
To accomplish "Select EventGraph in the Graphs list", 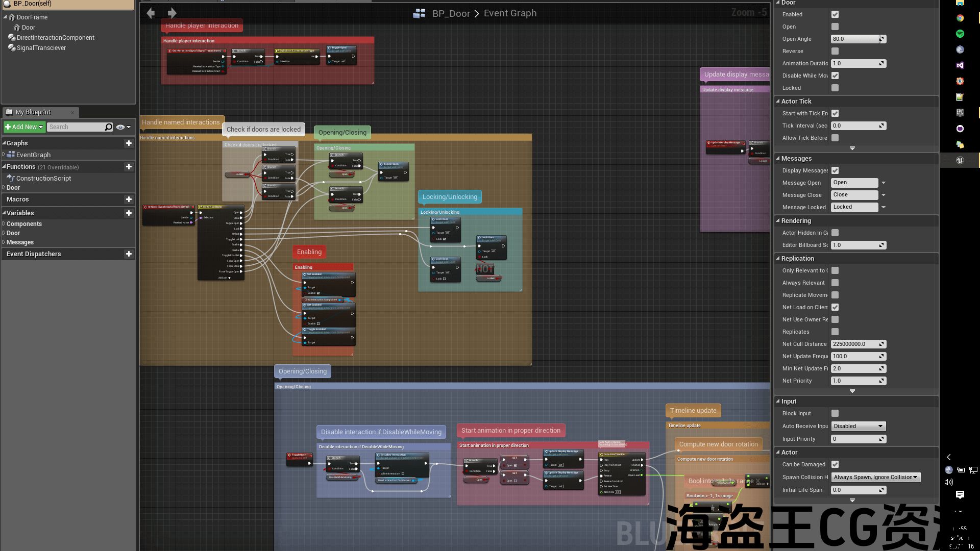I will pos(33,155).
